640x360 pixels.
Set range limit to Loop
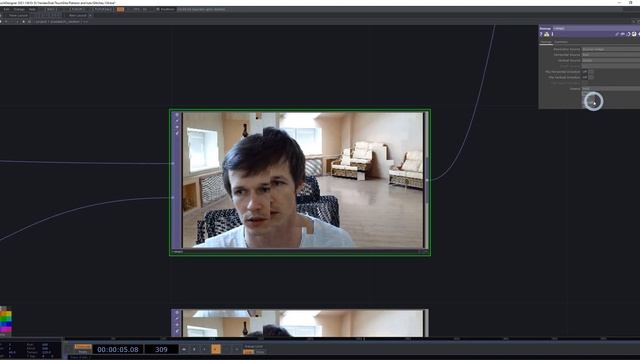248,352
